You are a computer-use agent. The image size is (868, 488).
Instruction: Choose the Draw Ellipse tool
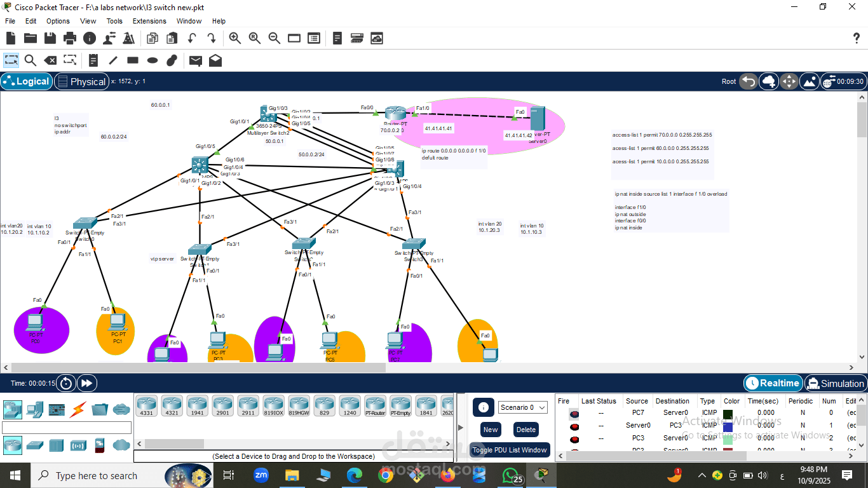[x=153, y=60]
